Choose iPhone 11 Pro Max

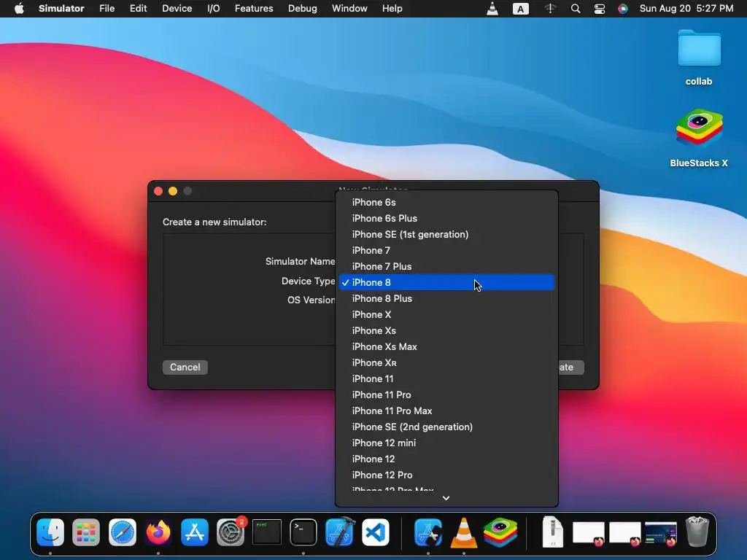point(446,411)
